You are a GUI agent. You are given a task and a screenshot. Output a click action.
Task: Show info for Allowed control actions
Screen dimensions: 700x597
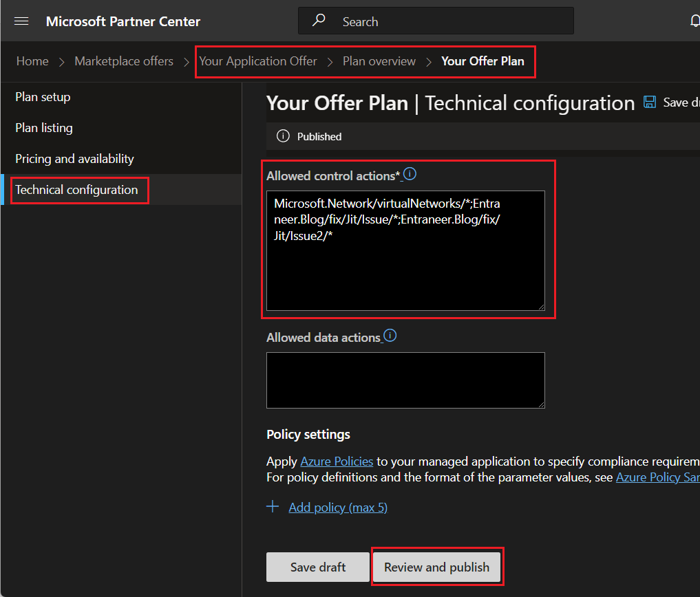(410, 173)
